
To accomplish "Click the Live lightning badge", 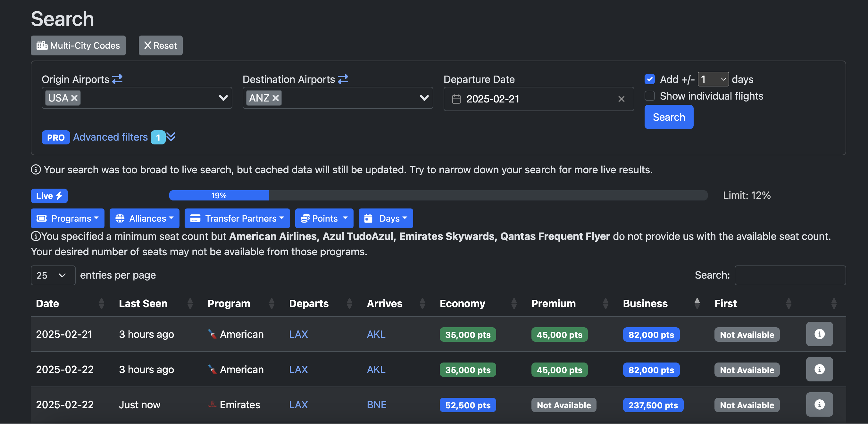I will tap(49, 196).
